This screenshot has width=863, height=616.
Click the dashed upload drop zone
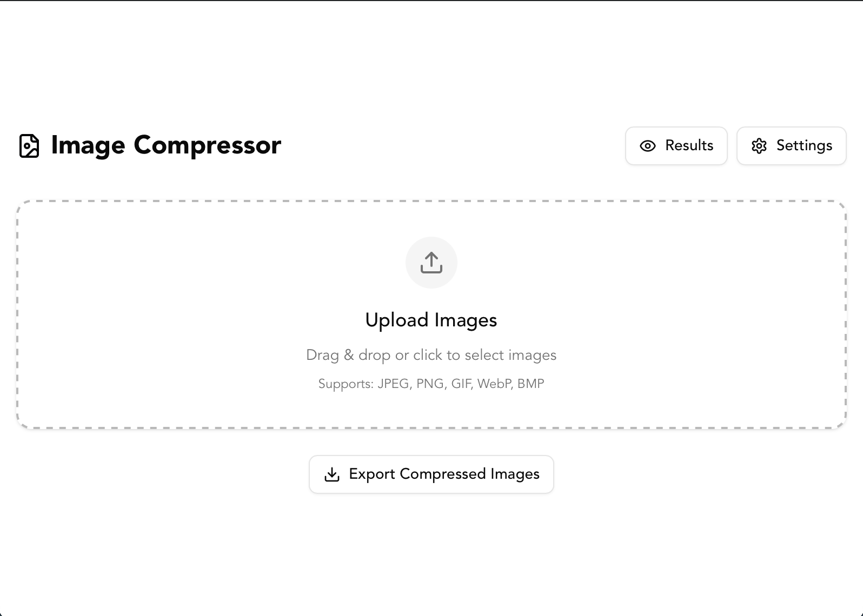[431, 314]
